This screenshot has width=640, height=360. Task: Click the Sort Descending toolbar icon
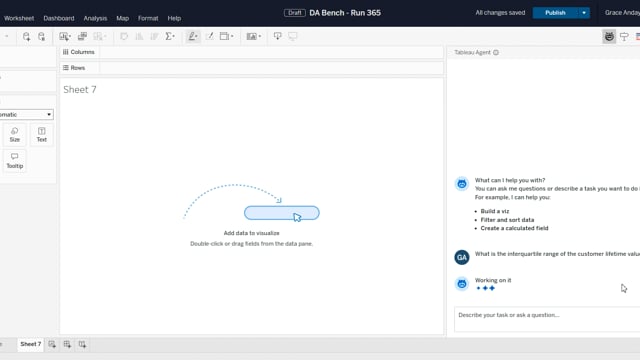click(154, 36)
